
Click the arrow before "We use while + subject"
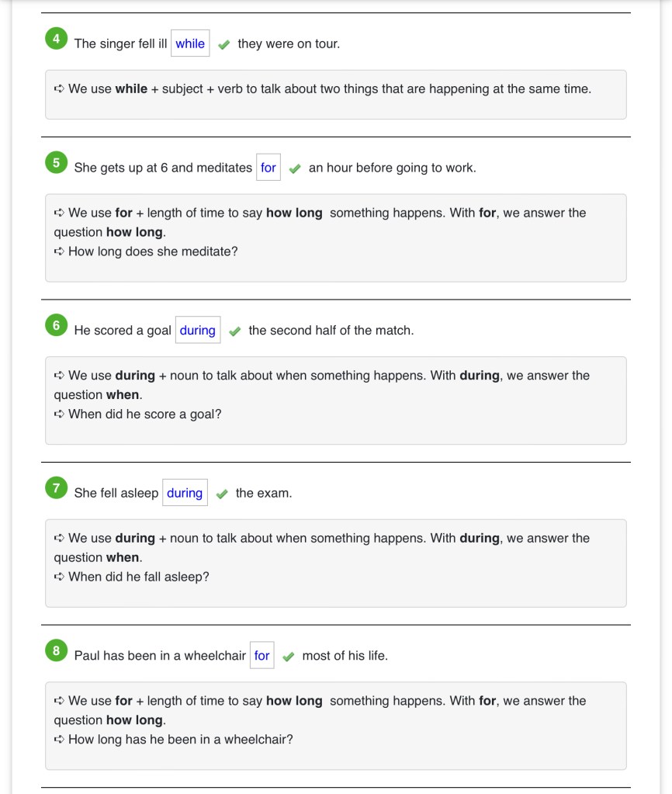coord(59,89)
